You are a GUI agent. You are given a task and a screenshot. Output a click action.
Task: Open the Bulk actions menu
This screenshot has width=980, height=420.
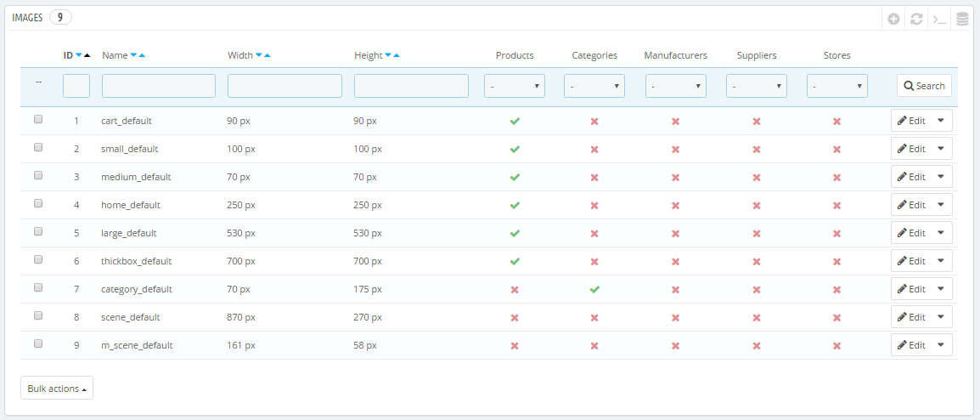(x=57, y=388)
